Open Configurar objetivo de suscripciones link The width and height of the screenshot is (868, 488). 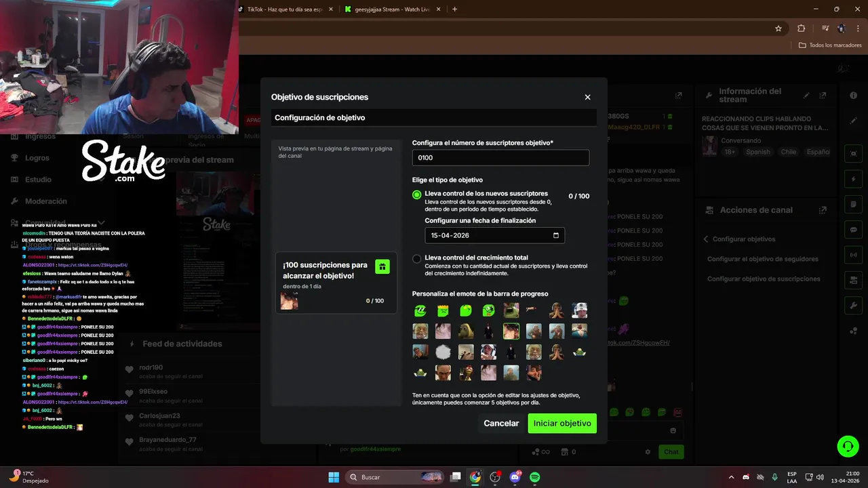[x=764, y=279]
